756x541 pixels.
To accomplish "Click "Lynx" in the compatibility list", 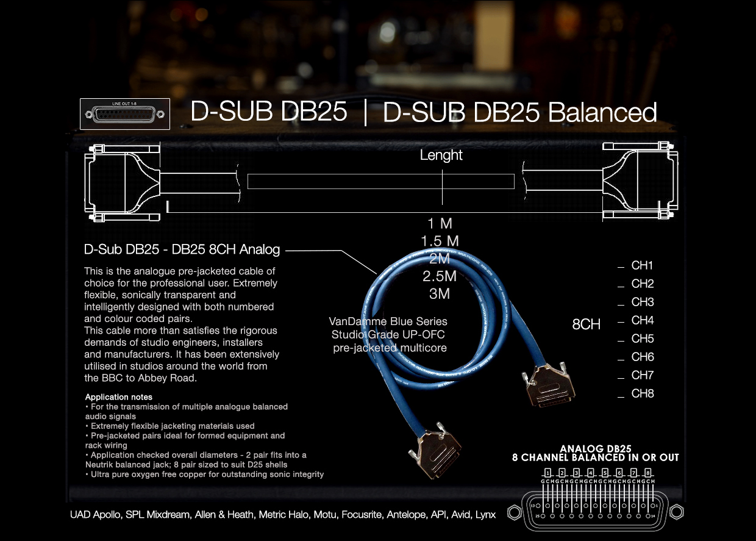I will click(485, 515).
